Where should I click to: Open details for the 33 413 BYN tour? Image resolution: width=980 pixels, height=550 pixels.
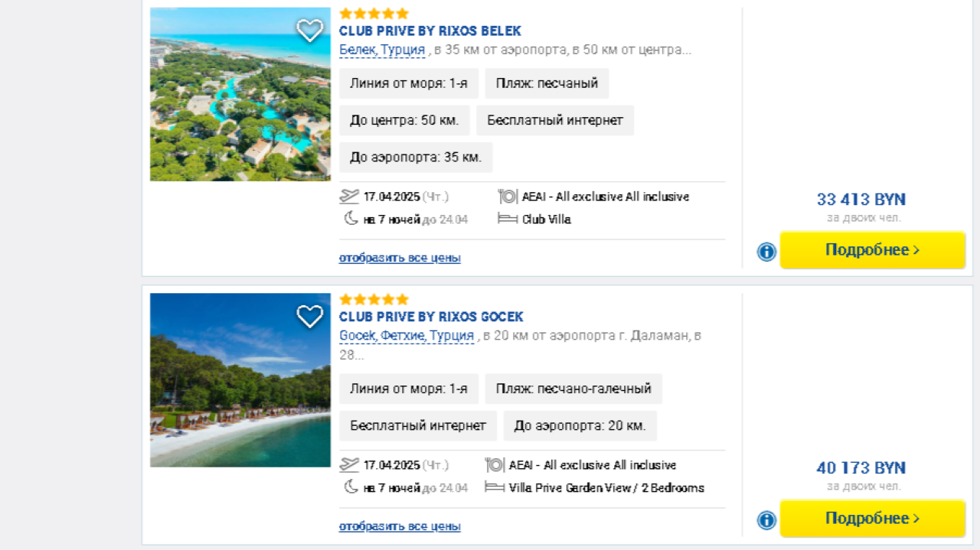(x=872, y=250)
